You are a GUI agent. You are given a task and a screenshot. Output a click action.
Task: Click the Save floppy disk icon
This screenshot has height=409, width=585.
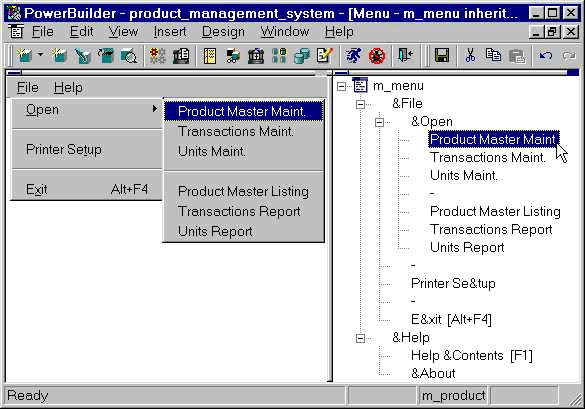click(441, 56)
